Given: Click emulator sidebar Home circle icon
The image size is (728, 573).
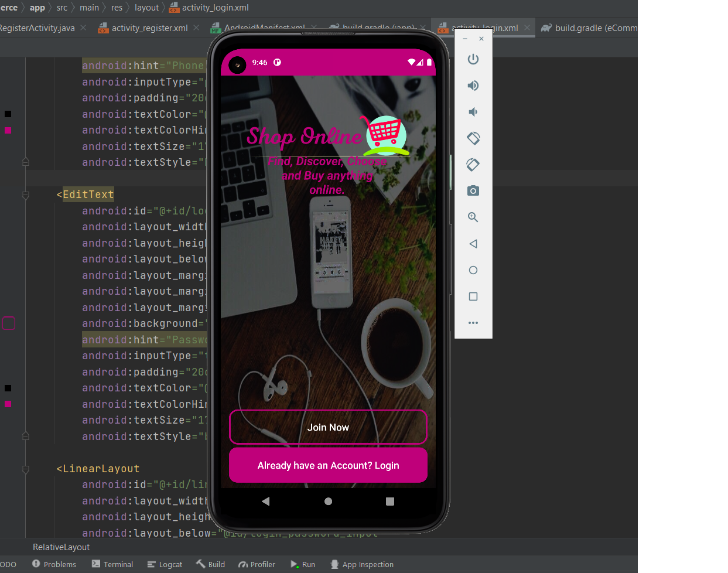Looking at the screenshot, I should click(x=473, y=270).
